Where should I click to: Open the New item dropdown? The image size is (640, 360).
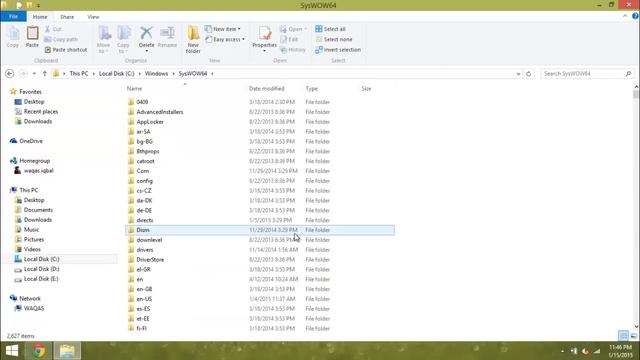223,29
